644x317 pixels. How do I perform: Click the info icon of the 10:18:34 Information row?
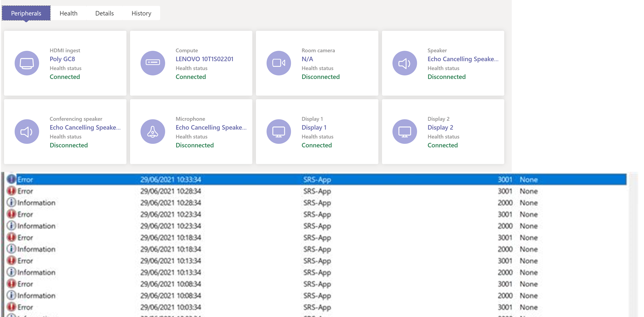coord(11,249)
